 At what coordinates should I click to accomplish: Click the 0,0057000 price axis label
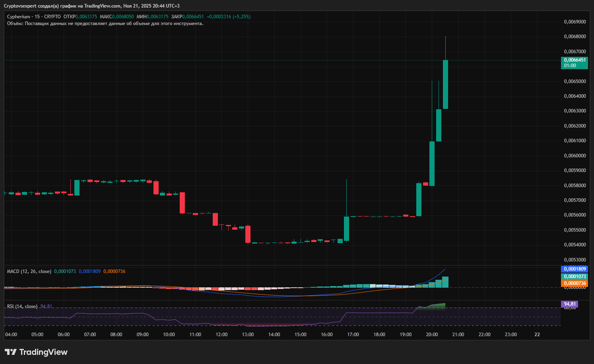(x=575, y=200)
